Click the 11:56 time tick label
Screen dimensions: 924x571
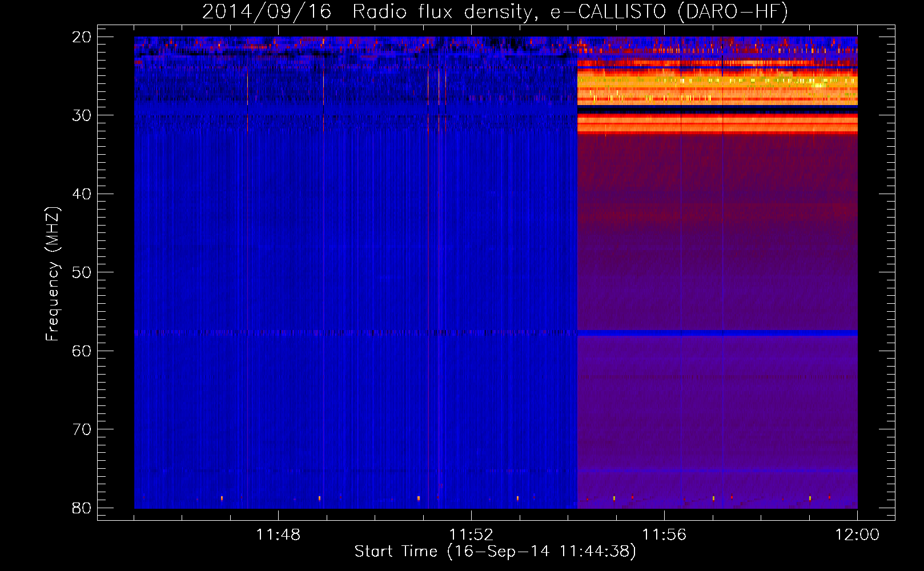[x=664, y=535]
